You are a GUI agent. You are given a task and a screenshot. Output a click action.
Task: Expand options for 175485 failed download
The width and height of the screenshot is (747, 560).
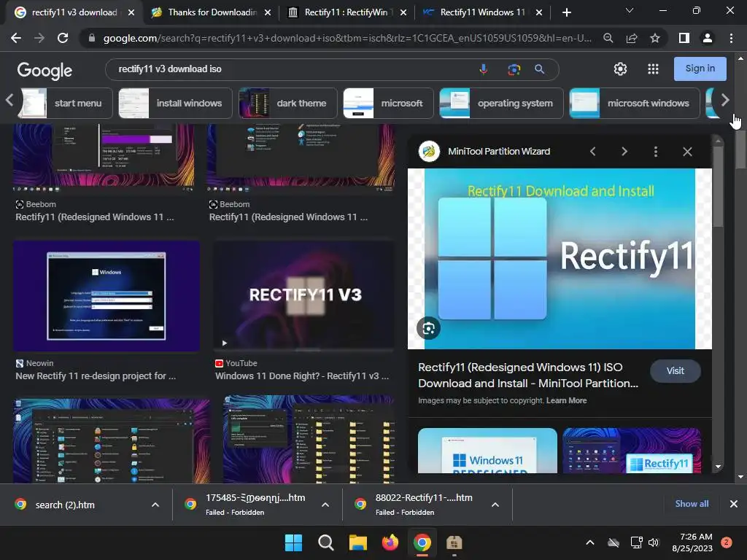point(325,505)
